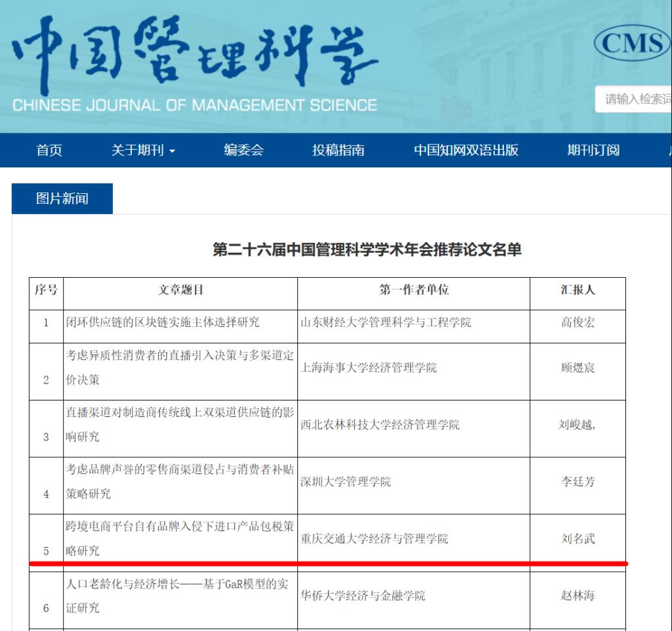Click the caret arrow beside 关于期刊

pos(173,151)
